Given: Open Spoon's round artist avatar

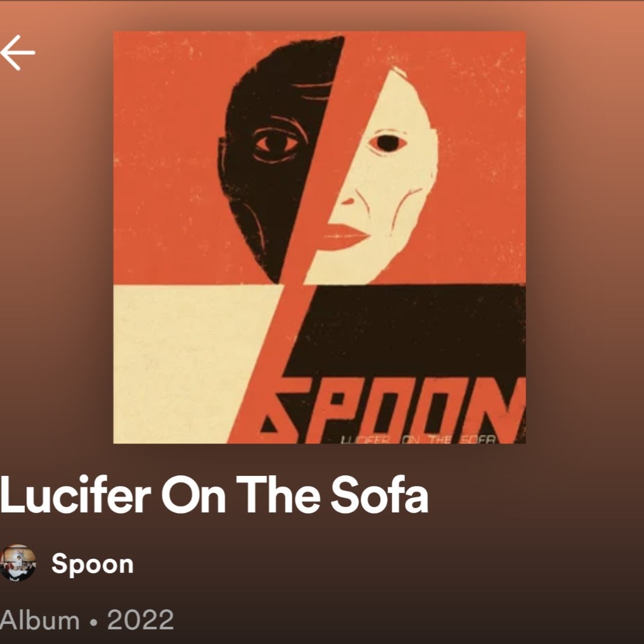Looking at the screenshot, I should click(x=18, y=563).
